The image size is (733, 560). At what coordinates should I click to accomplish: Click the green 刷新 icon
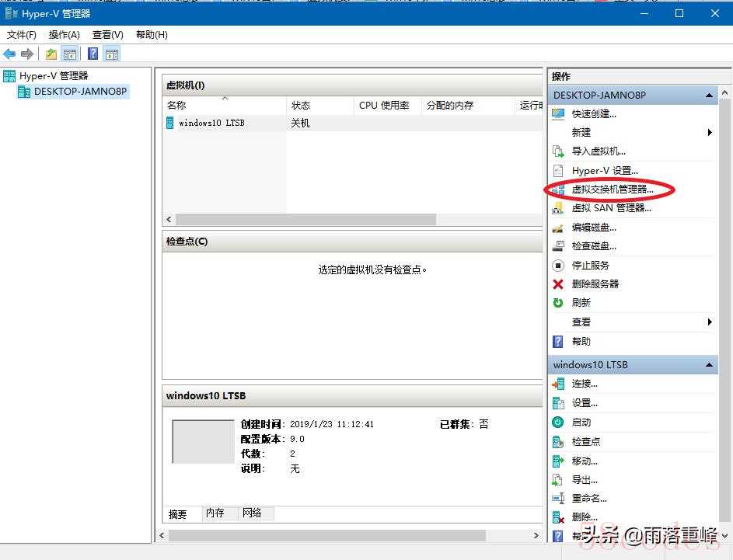pos(558,303)
